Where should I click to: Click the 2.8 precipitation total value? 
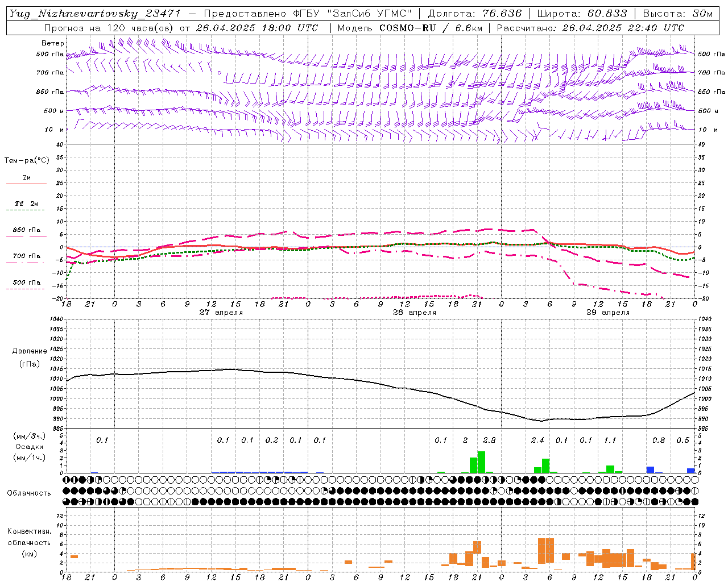489,440
